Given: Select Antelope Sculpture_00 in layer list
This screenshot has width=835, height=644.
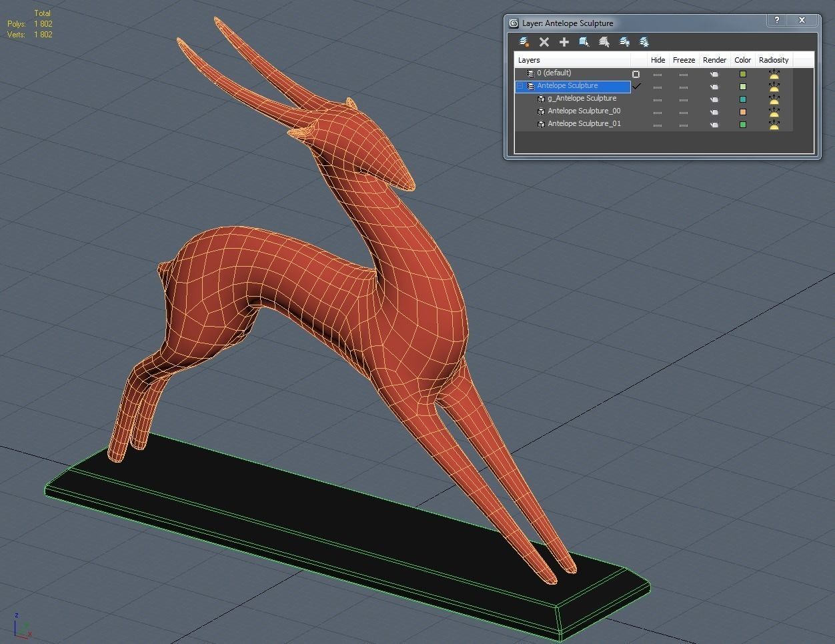Looking at the screenshot, I should [584, 111].
